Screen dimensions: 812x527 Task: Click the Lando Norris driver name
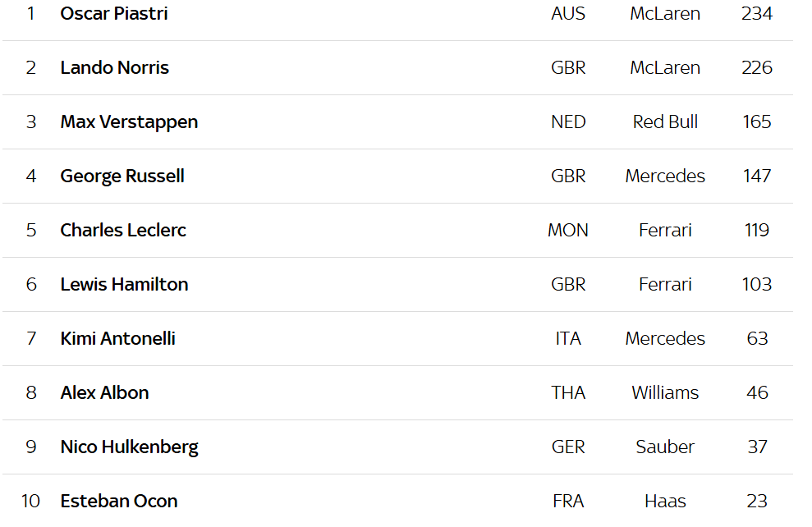[114, 68]
